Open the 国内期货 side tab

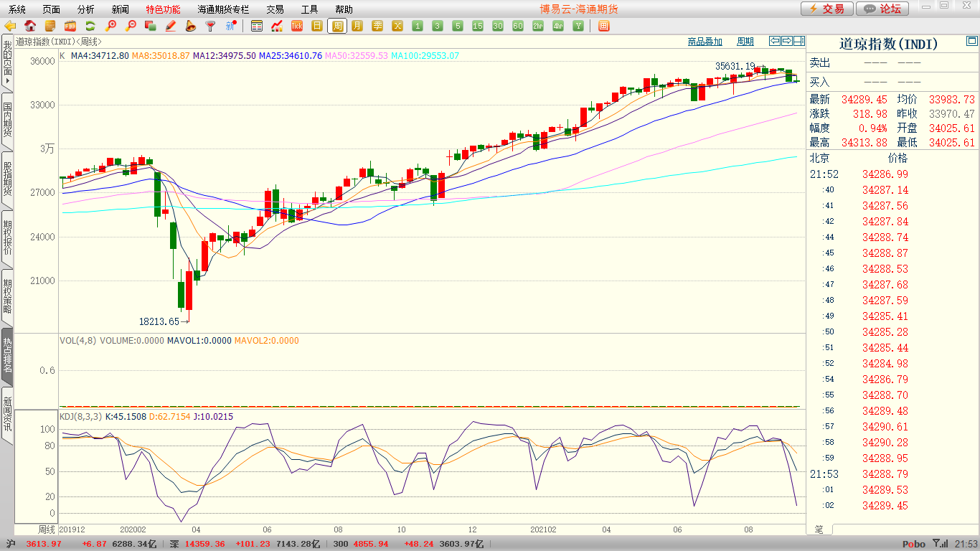pos(7,120)
